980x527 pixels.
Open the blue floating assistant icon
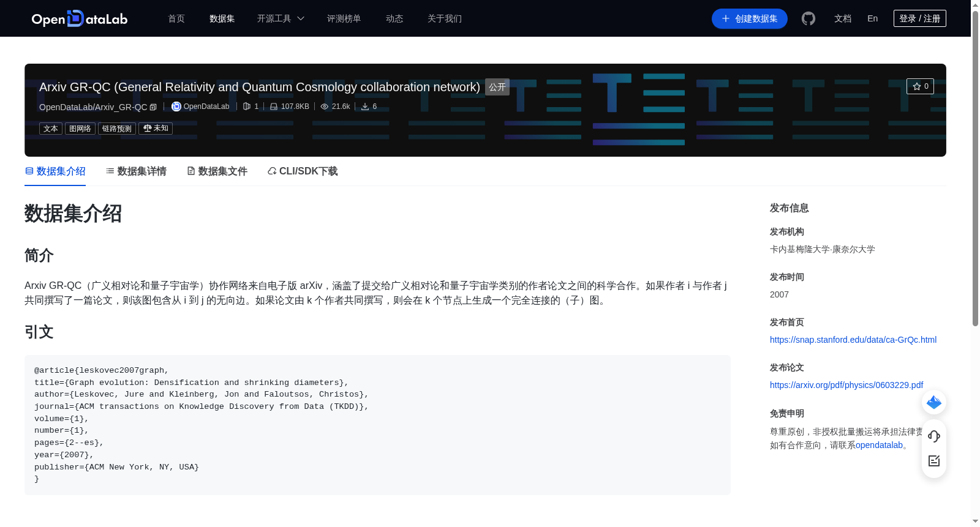click(x=934, y=402)
